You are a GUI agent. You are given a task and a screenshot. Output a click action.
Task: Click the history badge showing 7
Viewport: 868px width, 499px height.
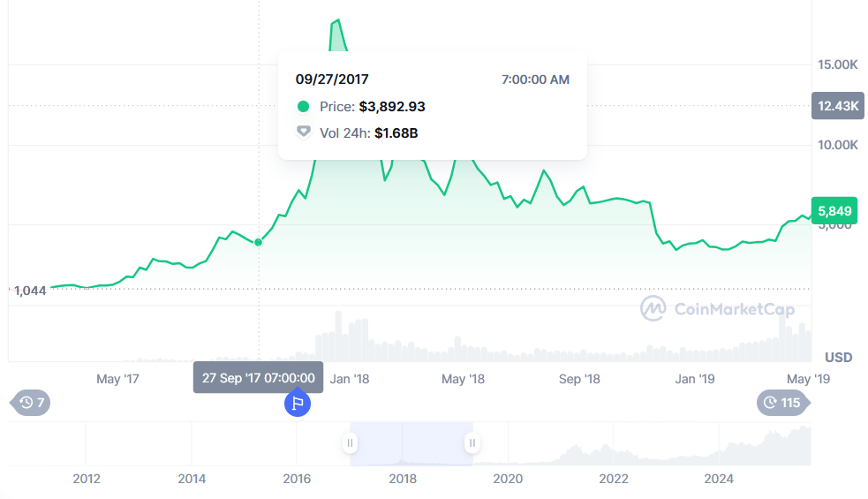click(32, 403)
